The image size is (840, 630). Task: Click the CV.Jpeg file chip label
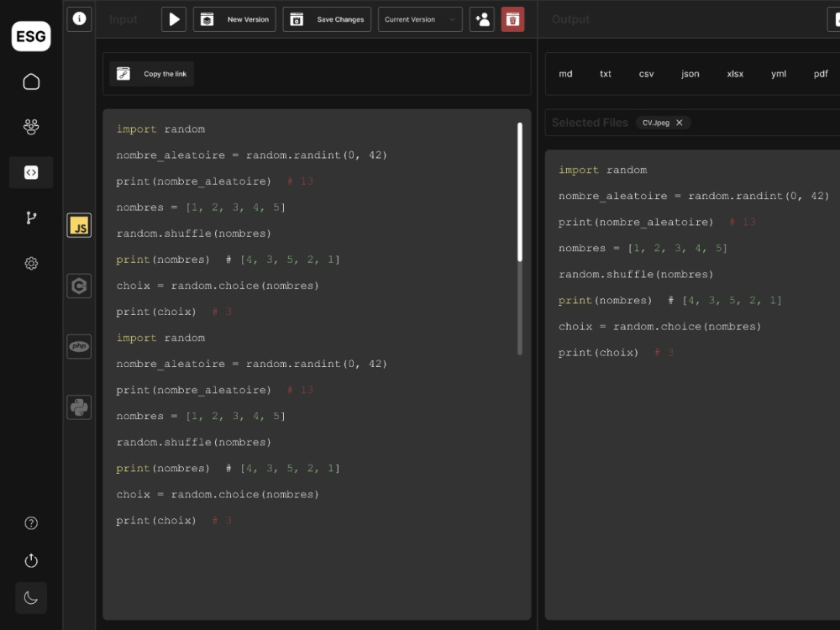tap(656, 123)
